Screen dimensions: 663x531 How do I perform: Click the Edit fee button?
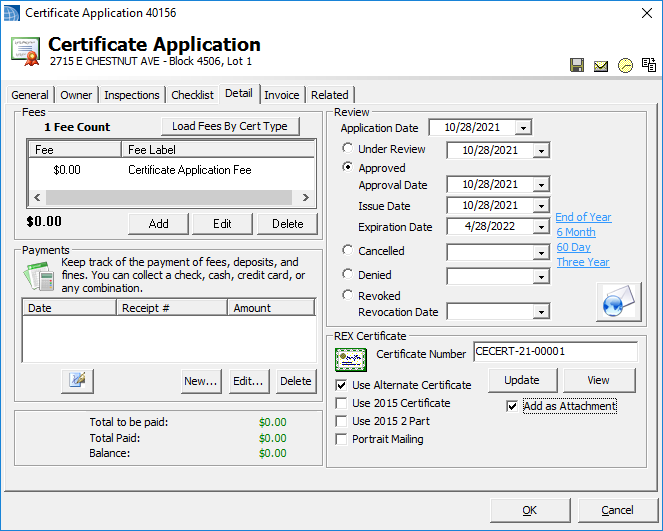coord(222,224)
